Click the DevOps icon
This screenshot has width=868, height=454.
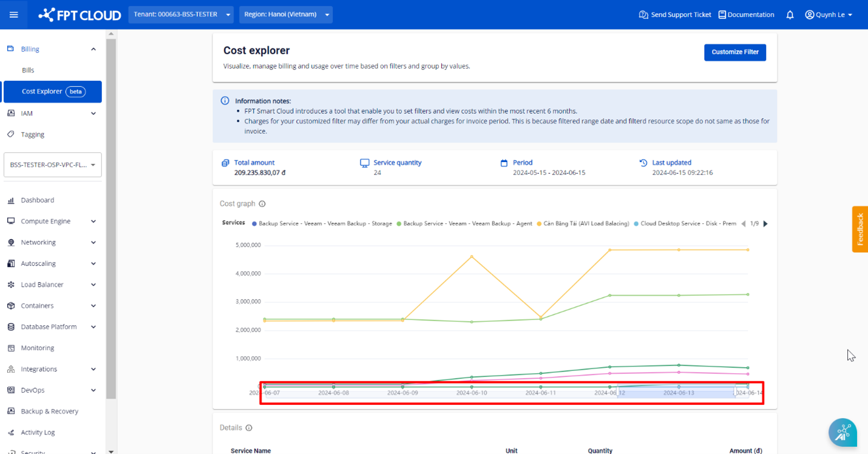[10, 390]
